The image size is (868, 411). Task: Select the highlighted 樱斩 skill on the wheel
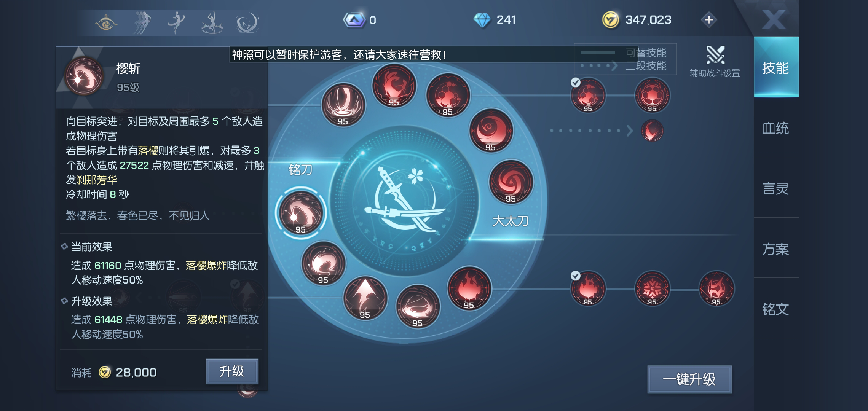click(x=301, y=213)
